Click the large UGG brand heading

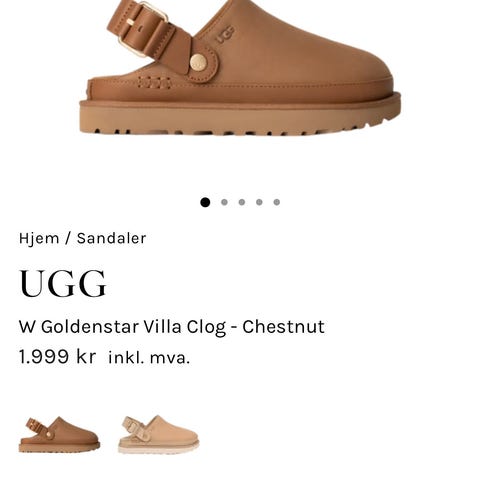(x=63, y=284)
